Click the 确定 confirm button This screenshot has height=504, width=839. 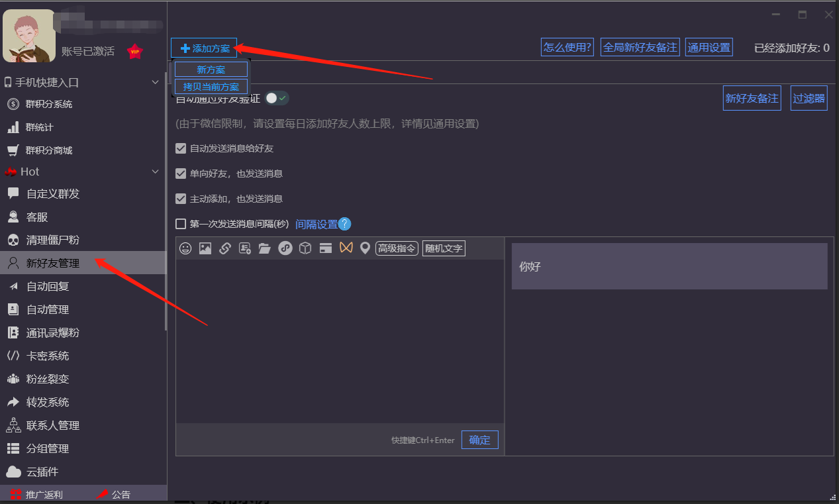coord(479,440)
